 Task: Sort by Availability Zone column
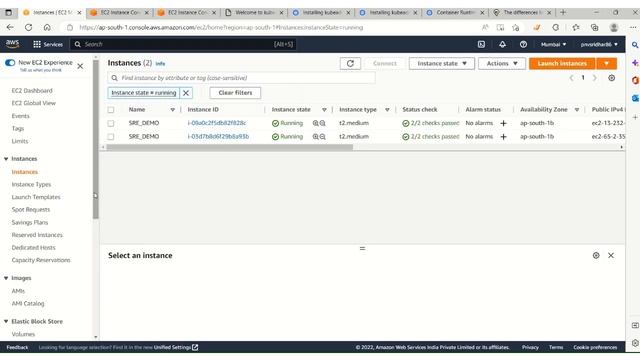click(577, 110)
